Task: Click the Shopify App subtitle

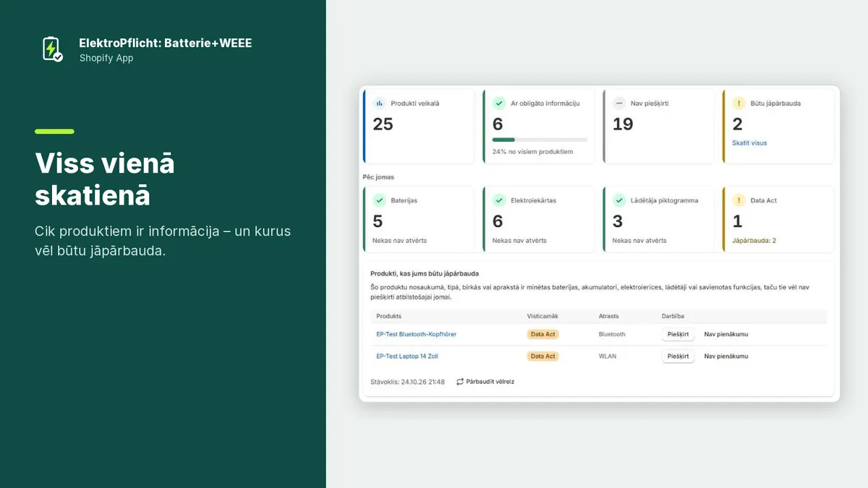Action: (x=106, y=58)
